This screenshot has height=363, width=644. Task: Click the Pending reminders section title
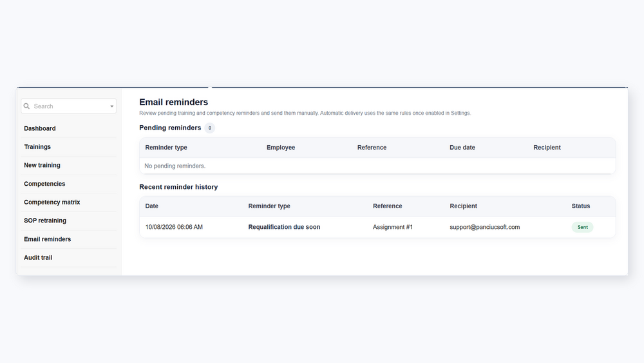point(170,128)
